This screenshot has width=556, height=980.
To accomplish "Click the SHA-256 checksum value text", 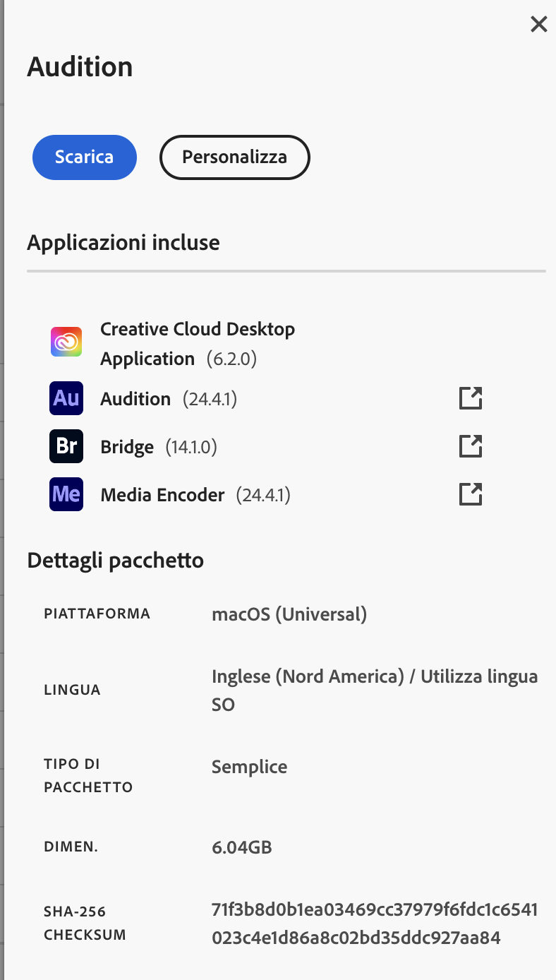I will pyautogui.click(x=374, y=924).
